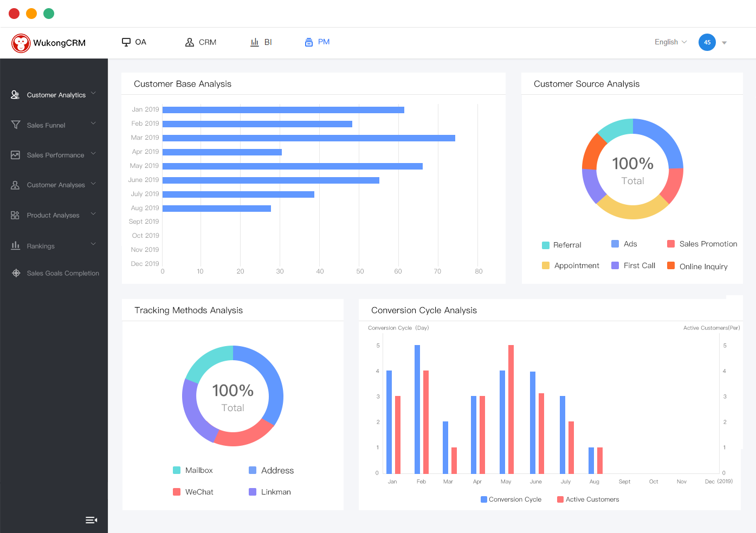Click the BI bar chart icon
756x533 pixels.
(x=255, y=42)
